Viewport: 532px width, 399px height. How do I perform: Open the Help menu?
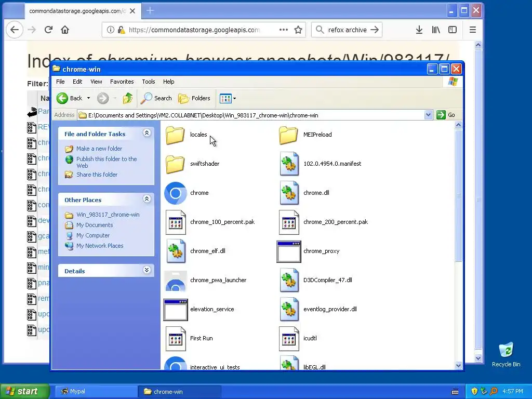(x=169, y=82)
